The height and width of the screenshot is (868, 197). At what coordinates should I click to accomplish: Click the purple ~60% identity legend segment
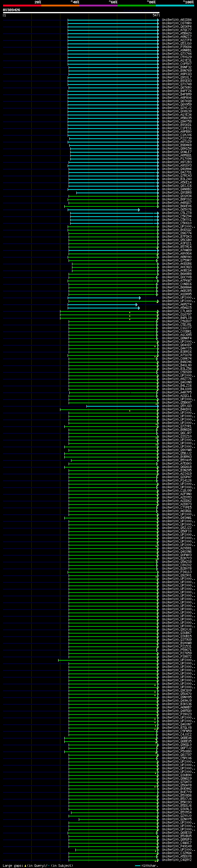point(99,6)
